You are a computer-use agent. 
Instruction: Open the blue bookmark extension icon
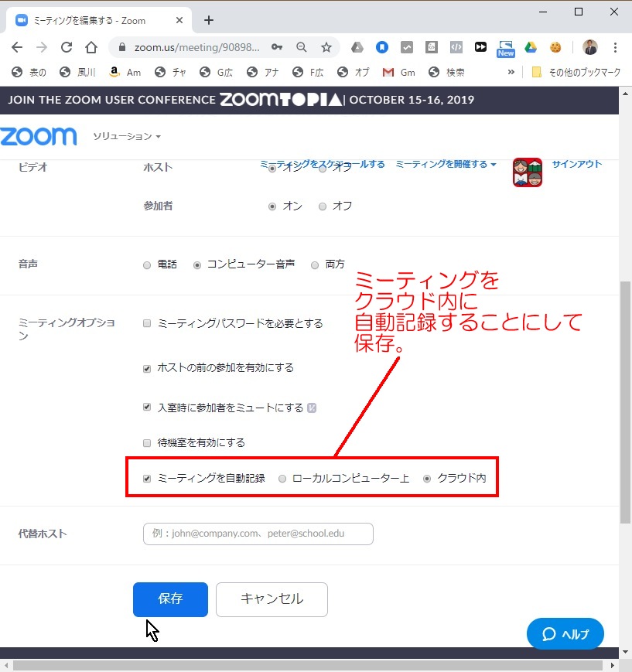click(x=382, y=47)
